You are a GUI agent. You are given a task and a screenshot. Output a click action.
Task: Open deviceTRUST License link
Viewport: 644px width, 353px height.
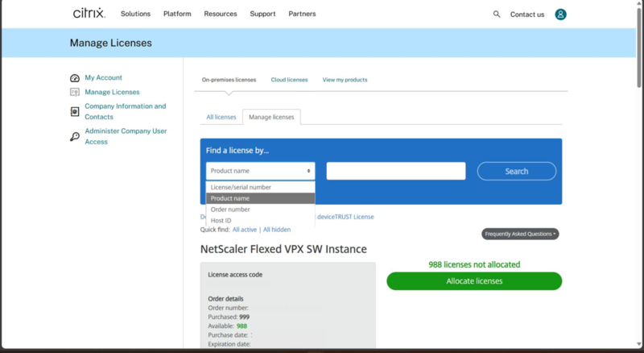[345, 217]
